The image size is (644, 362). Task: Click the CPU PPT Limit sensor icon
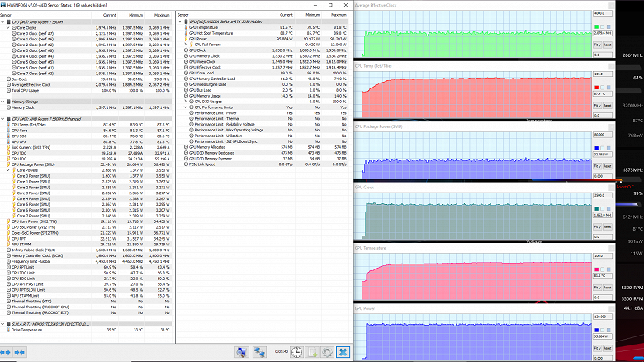pyautogui.click(x=8, y=267)
